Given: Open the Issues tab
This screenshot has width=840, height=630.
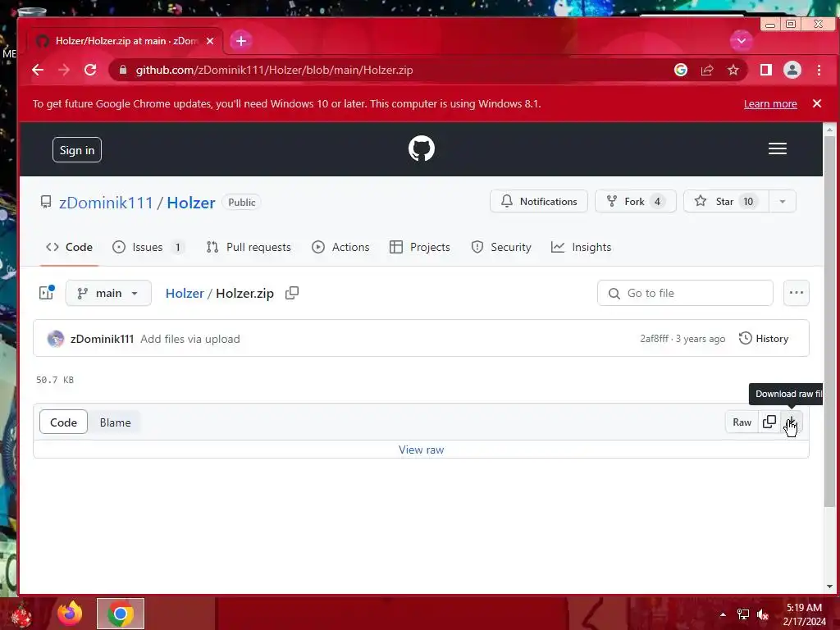Looking at the screenshot, I should click(x=148, y=247).
